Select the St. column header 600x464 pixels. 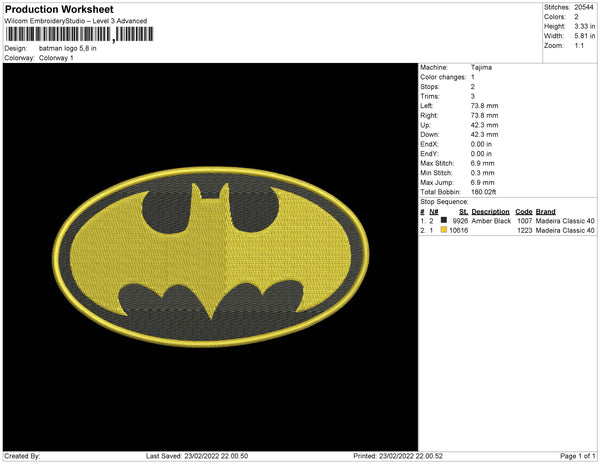tap(464, 212)
